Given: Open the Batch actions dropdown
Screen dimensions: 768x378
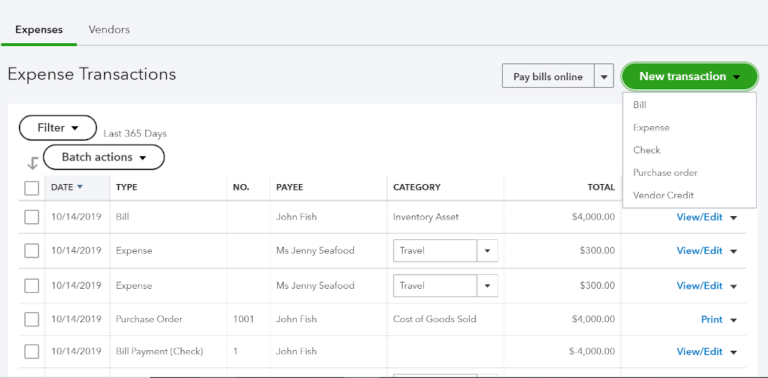Looking at the screenshot, I should (104, 157).
